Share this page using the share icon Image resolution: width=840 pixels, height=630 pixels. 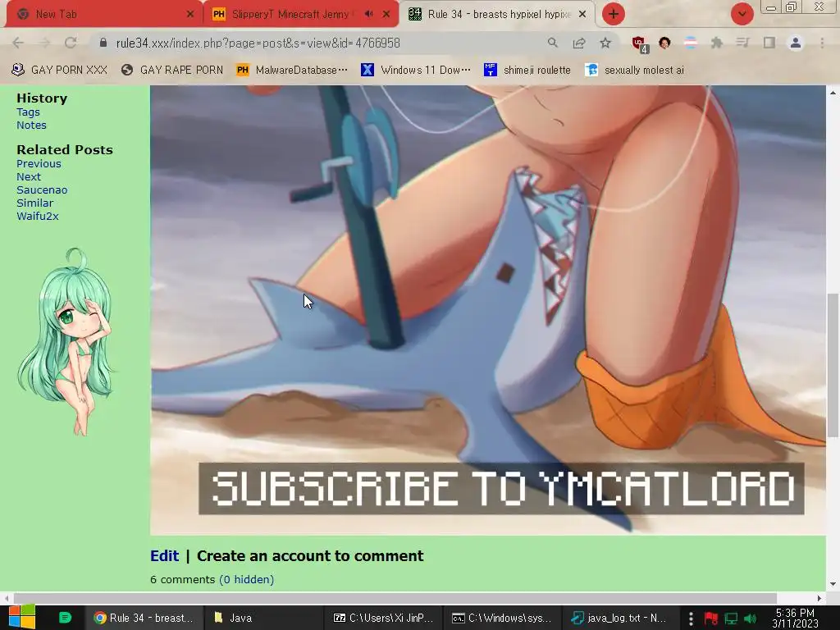[x=579, y=43]
